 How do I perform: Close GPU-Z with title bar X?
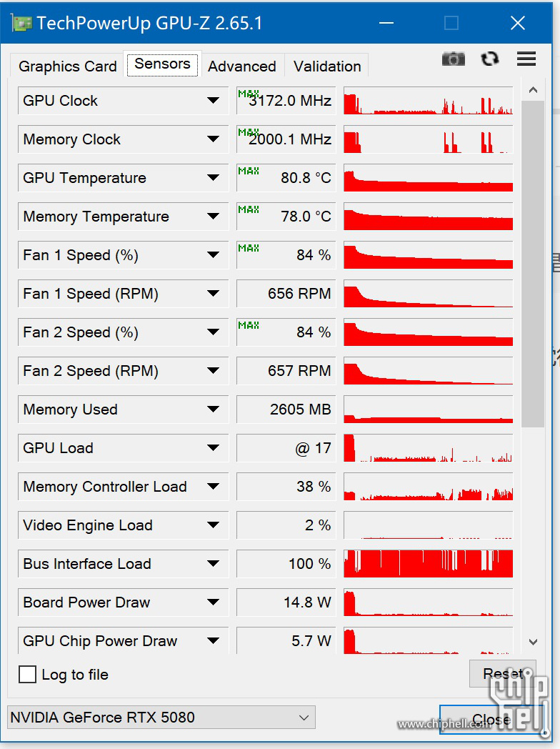coord(518,23)
